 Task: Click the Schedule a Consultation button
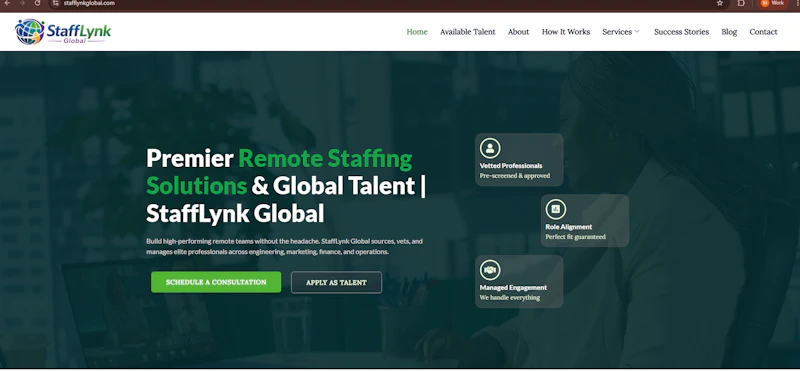coord(216,282)
